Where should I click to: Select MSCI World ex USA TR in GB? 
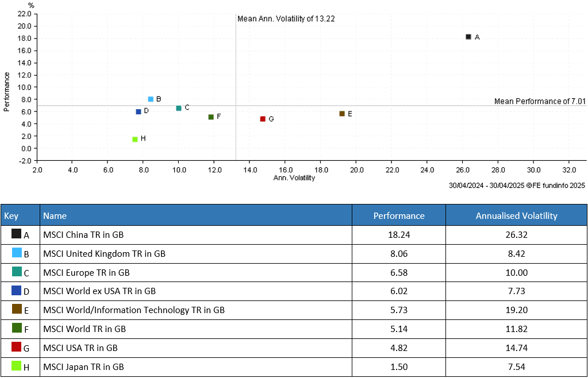click(99, 291)
